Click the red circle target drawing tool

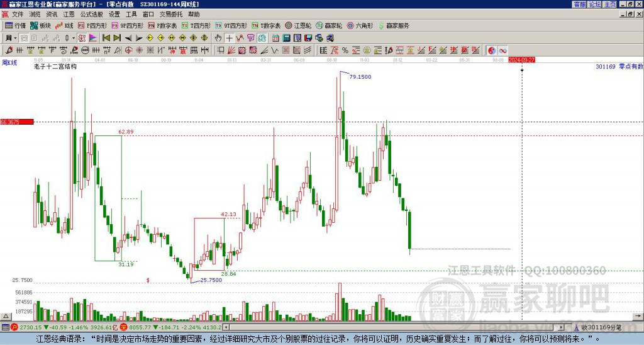128,50
